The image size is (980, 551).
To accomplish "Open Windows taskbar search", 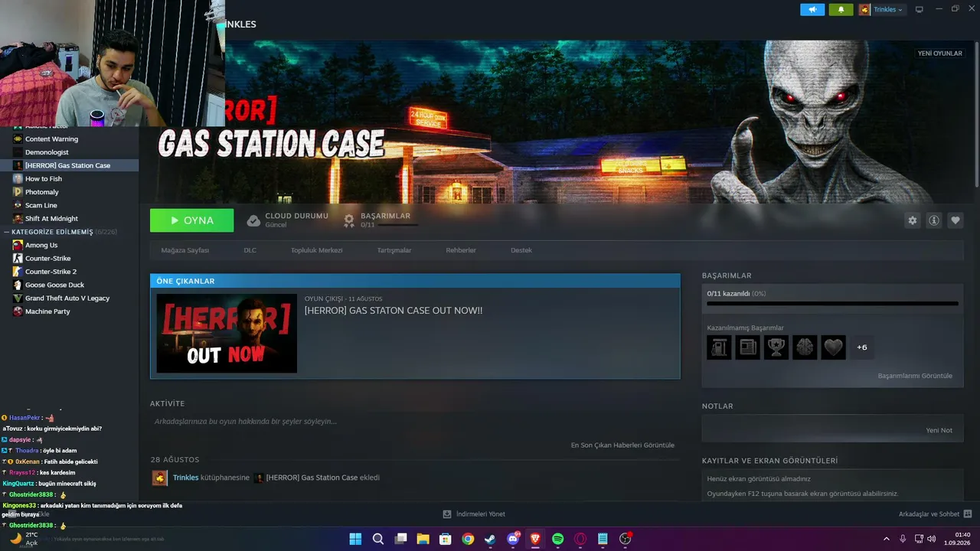I will [x=378, y=539].
